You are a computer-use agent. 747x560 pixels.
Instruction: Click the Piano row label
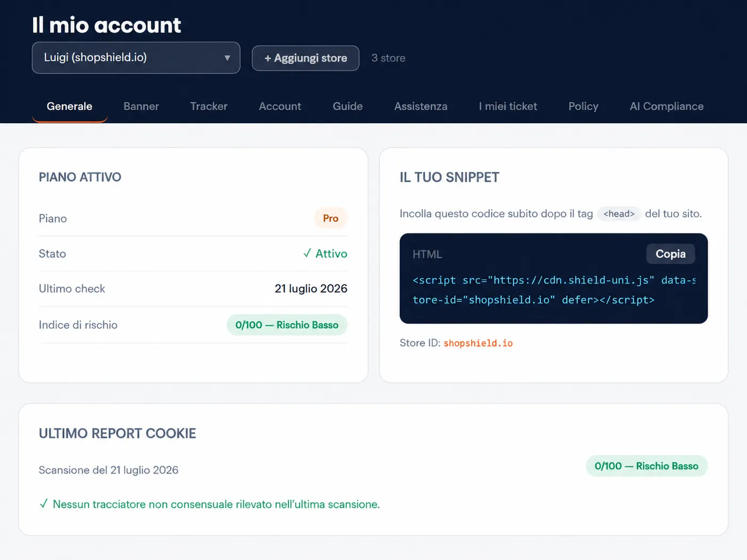pos(53,218)
